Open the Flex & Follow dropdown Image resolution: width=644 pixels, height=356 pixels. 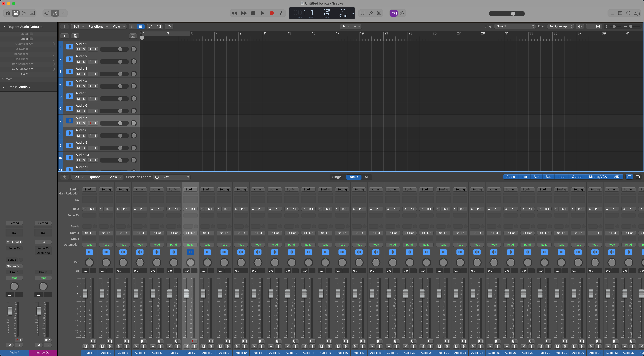click(42, 69)
